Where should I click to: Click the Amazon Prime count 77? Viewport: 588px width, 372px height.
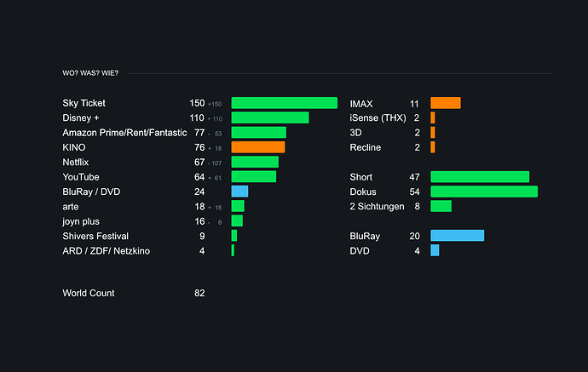click(x=199, y=133)
